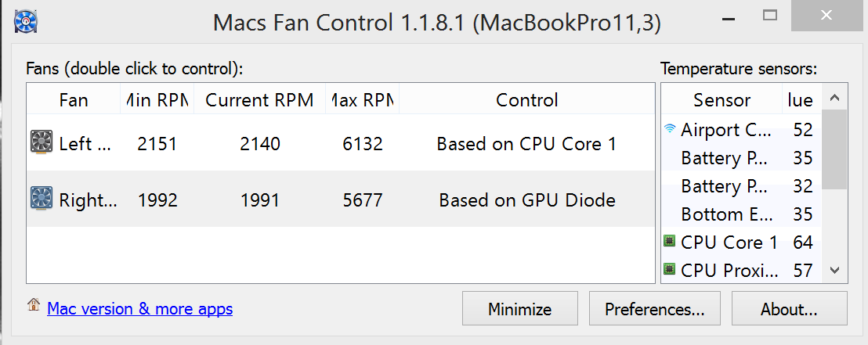Click the sensor list scroll up arrow
Image resolution: width=868 pixels, height=345 pixels.
click(x=835, y=97)
